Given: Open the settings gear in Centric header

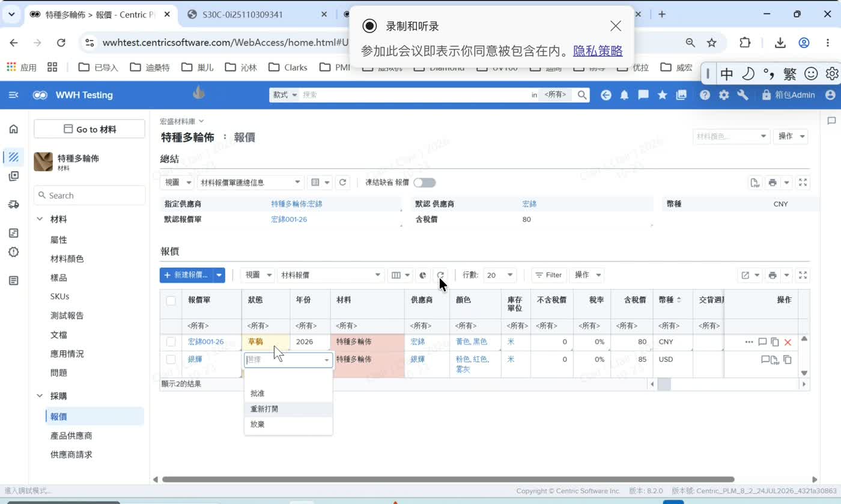Looking at the screenshot, I should coord(724,95).
